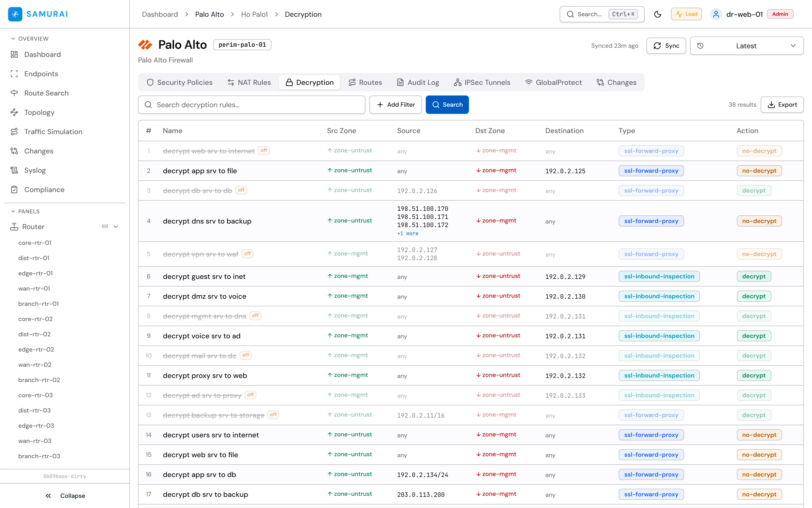Click the Sync button
Image resolution: width=812 pixels, height=508 pixels.
(666, 46)
